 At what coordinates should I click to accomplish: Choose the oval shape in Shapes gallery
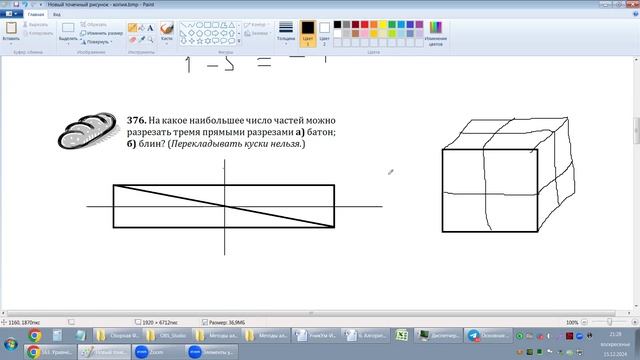pyautogui.click(x=200, y=25)
